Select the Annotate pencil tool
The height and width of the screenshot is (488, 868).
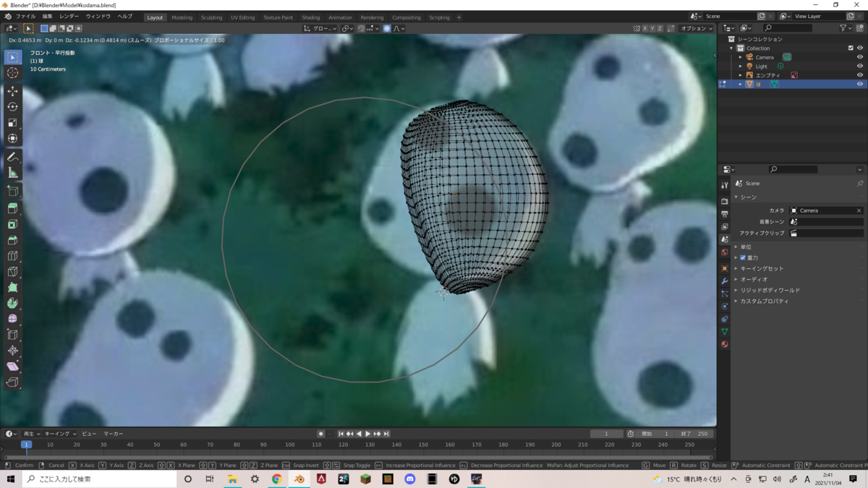[x=12, y=157]
